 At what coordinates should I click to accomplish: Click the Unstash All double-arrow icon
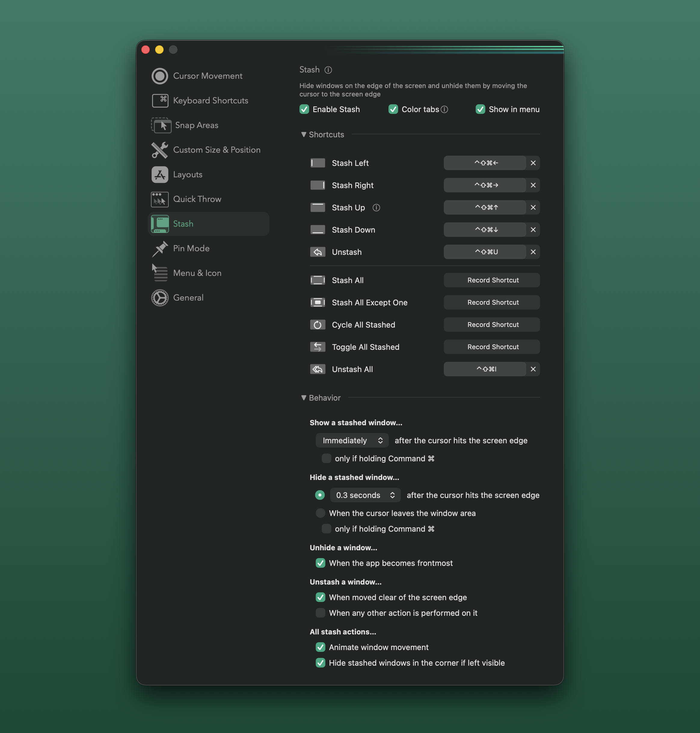pos(318,369)
